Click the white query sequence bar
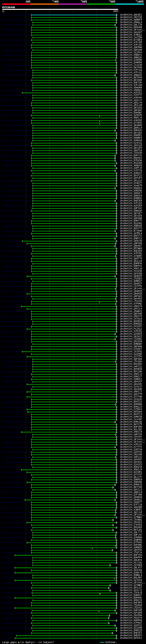Image resolution: width=146 pixels, height=644 pixels. (60, 10)
